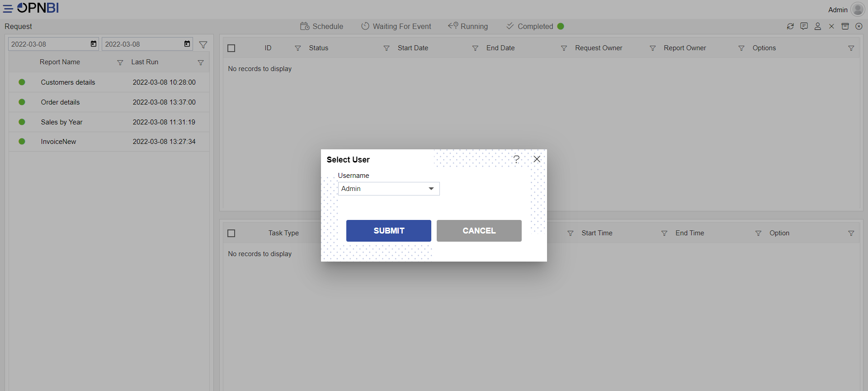Switch to the Running tab
The height and width of the screenshot is (391, 868).
point(468,26)
